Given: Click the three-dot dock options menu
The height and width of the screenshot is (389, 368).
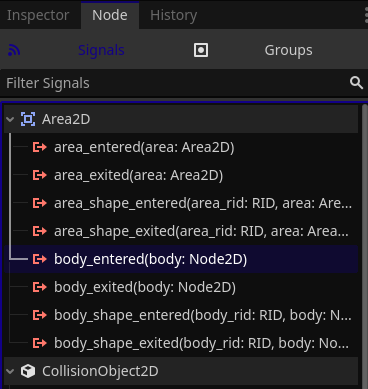Looking at the screenshot, I should 366,15.
